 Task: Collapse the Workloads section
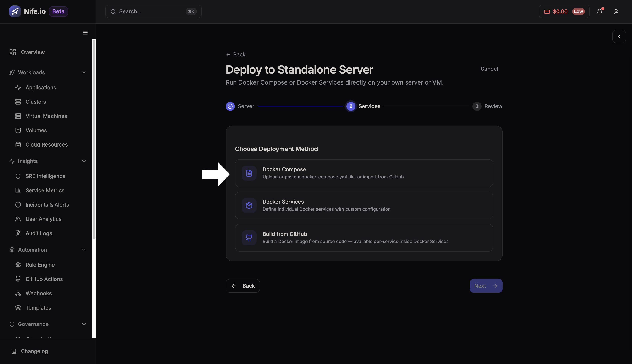(84, 72)
